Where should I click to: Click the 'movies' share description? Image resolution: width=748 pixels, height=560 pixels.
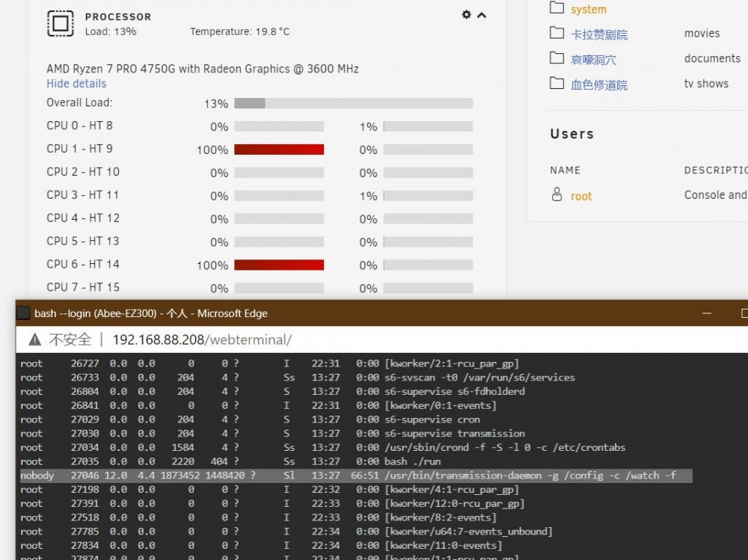pyautogui.click(x=702, y=34)
